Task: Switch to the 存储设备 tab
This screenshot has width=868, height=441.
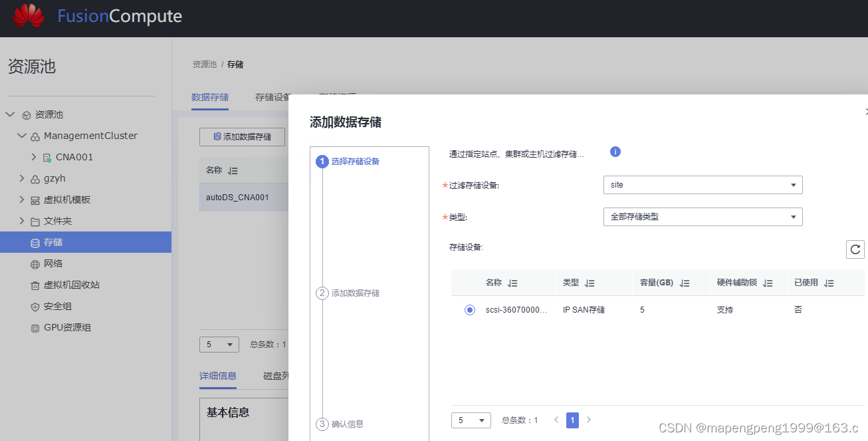Action: [272, 97]
